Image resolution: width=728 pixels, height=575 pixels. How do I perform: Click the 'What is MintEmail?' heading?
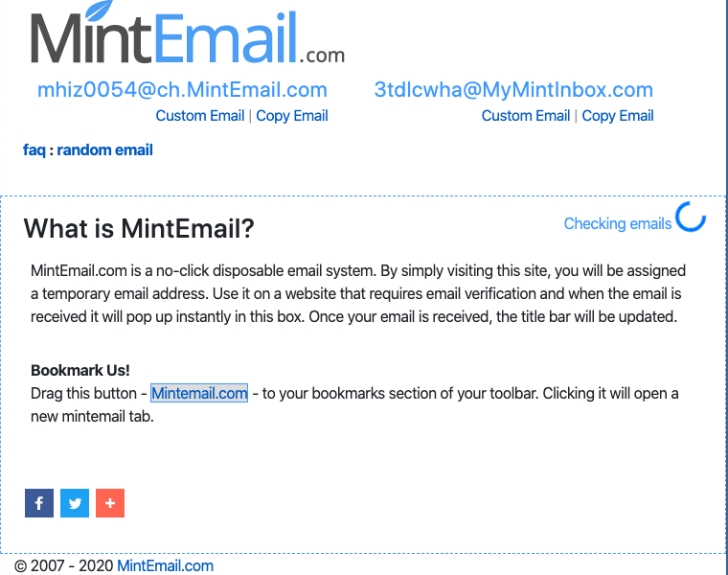pos(139,228)
